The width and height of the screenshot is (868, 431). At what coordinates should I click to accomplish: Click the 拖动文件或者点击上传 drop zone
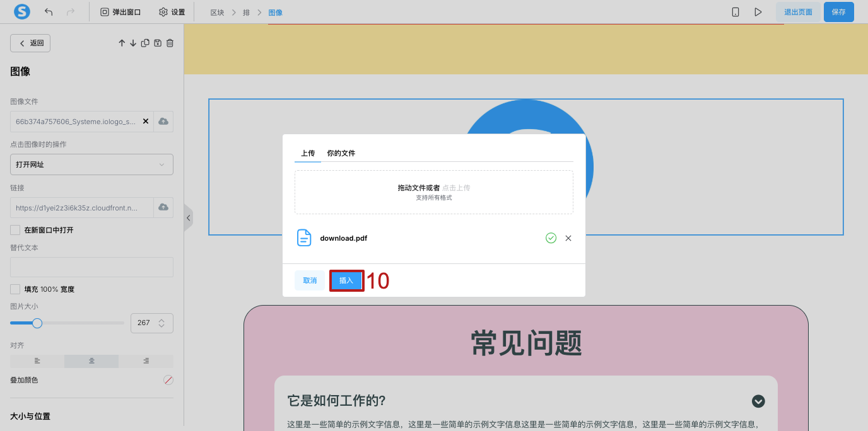(434, 192)
